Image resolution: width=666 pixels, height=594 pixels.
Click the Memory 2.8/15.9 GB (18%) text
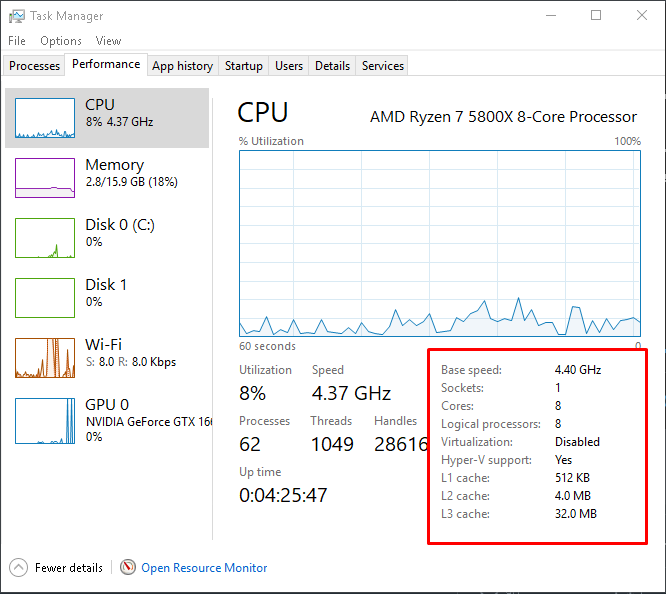coord(132,182)
